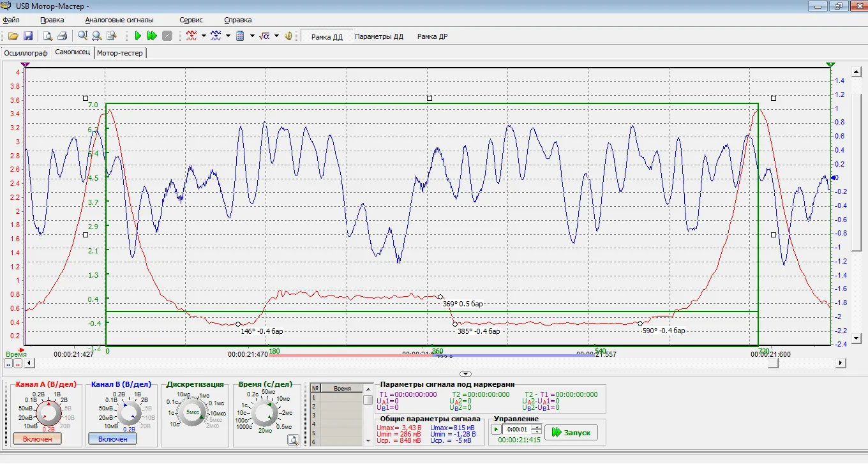
Task: Switch to the Мотор-тестер tab
Action: (x=120, y=53)
